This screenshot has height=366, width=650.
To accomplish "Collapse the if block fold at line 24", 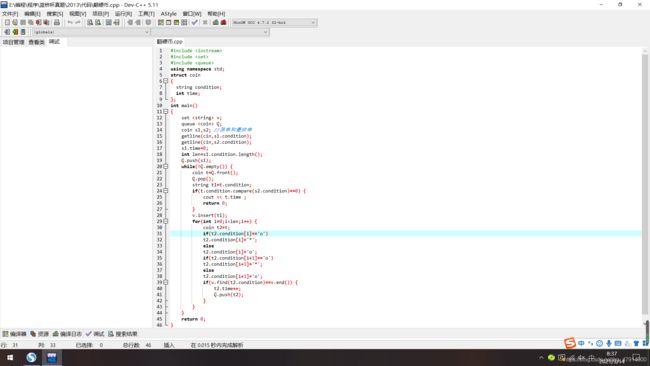I will pyautogui.click(x=165, y=191).
